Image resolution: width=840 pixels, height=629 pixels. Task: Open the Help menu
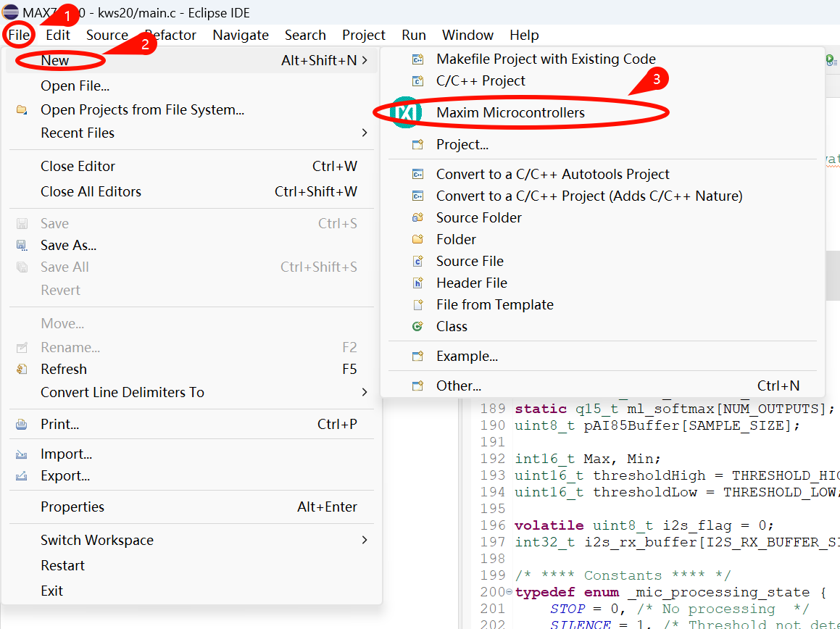(x=524, y=35)
